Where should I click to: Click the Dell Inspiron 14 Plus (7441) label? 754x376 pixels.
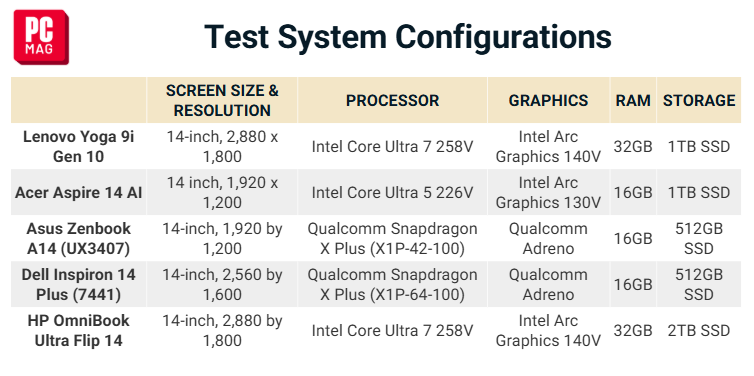(78, 285)
